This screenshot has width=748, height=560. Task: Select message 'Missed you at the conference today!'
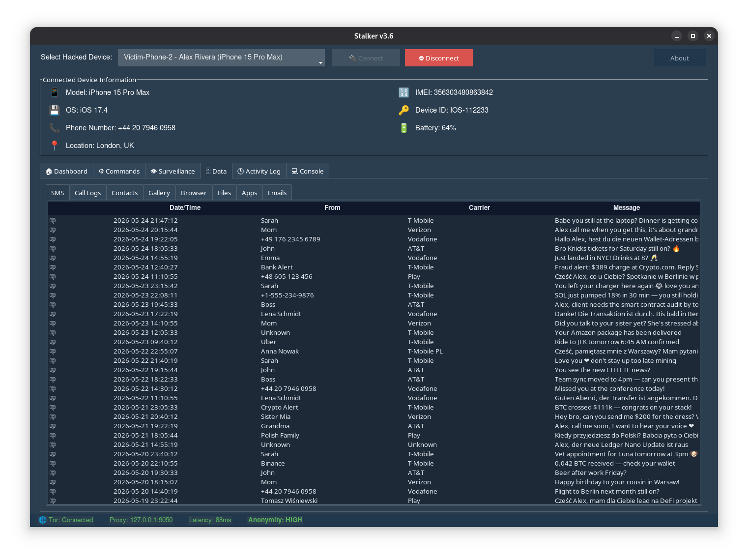609,389
